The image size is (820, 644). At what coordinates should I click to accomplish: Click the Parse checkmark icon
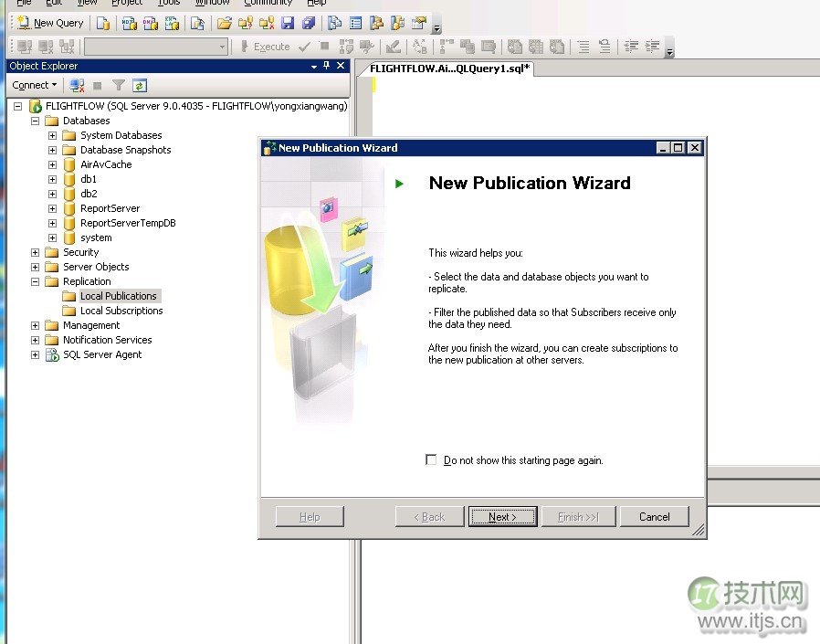coord(304,47)
